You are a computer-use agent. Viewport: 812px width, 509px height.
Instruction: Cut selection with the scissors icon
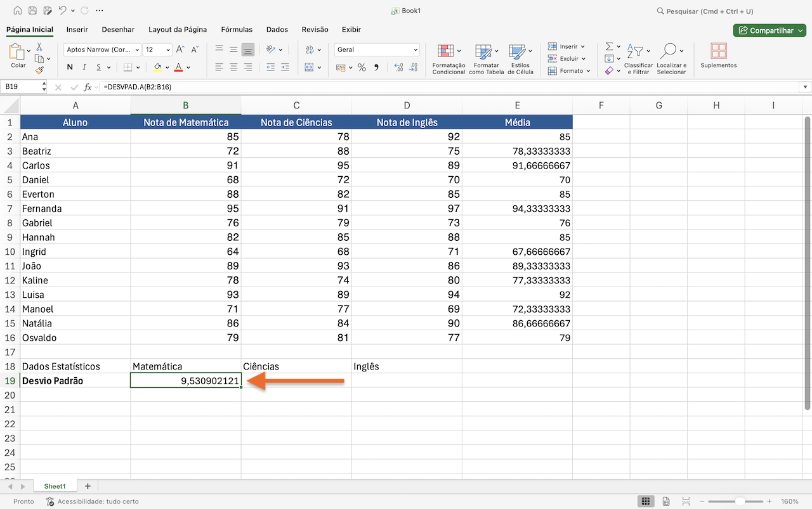point(39,47)
